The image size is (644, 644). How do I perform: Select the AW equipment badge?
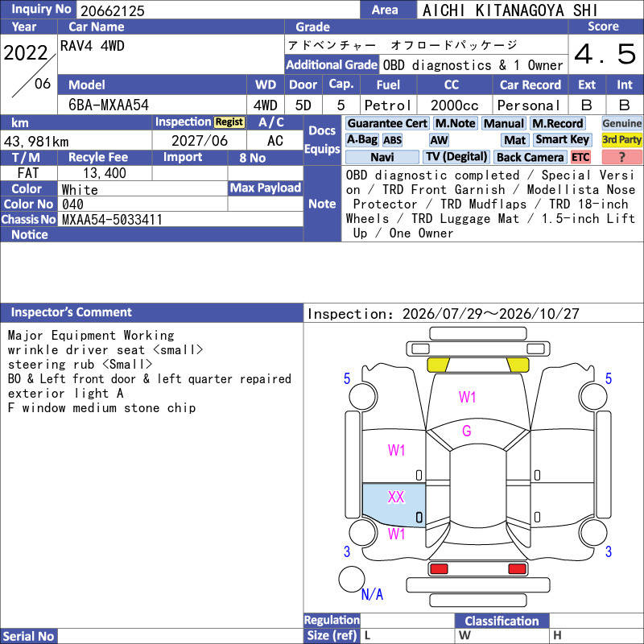point(439,140)
